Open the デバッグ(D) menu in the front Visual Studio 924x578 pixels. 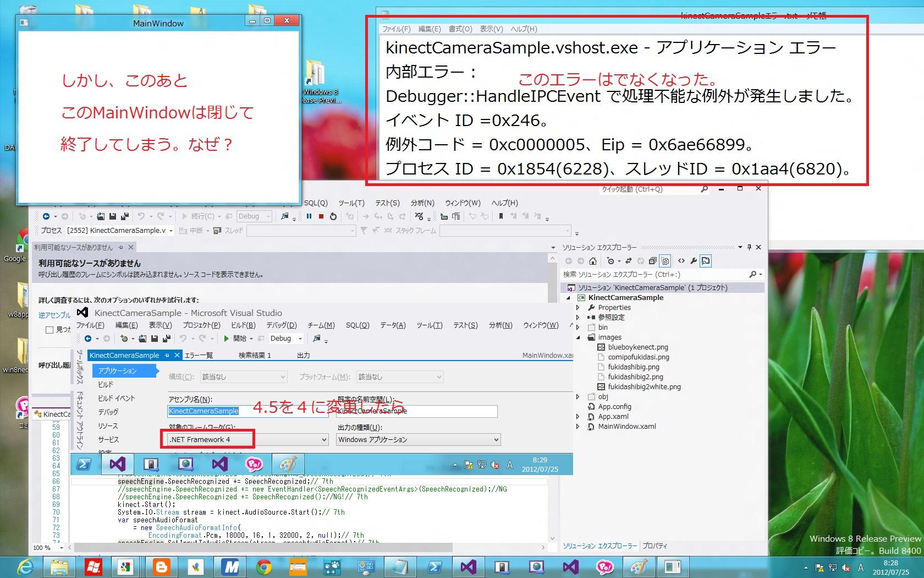(282, 325)
